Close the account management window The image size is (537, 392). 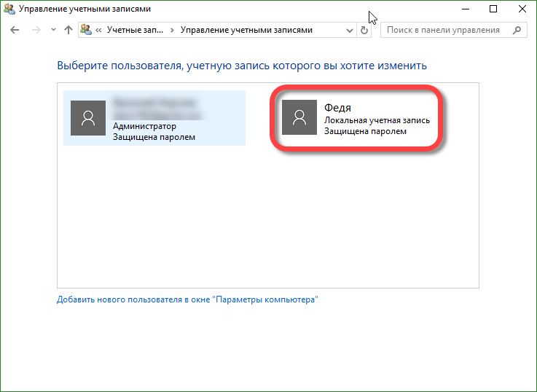click(522, 9)
